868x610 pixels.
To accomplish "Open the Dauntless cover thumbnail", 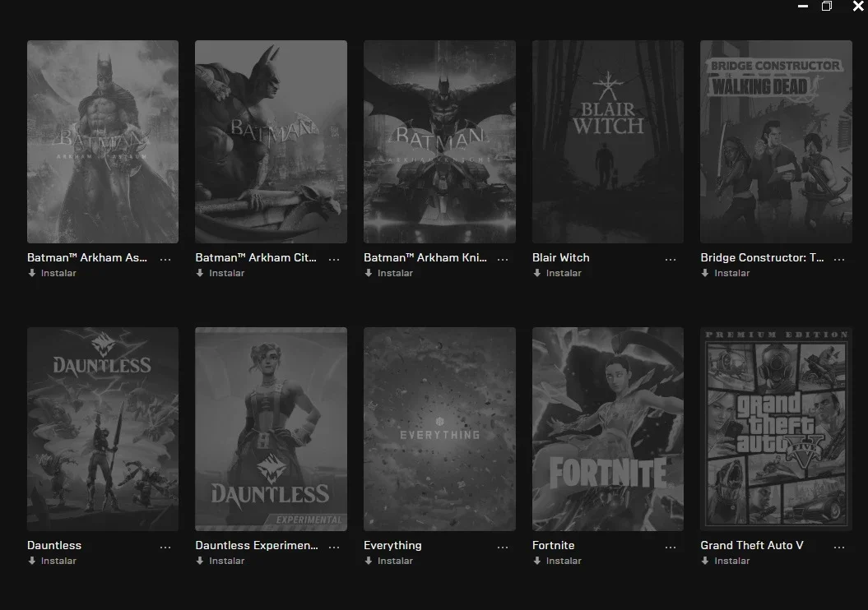I will tap(103, 429).
